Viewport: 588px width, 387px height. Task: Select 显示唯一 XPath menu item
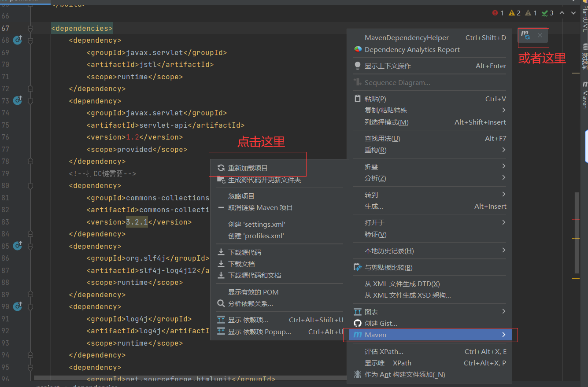(x=429, y=363)
